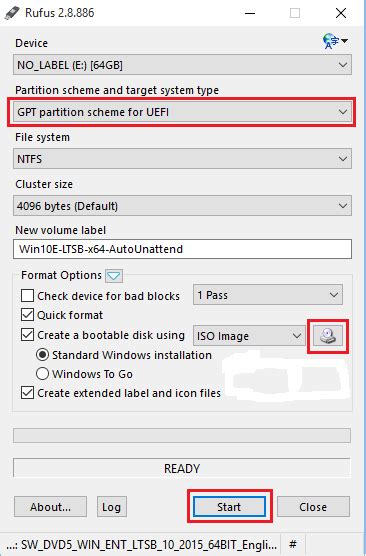Toggle Create a bootable disk using
The width and height of the screenshot is (366, 556).
[28, 335]
